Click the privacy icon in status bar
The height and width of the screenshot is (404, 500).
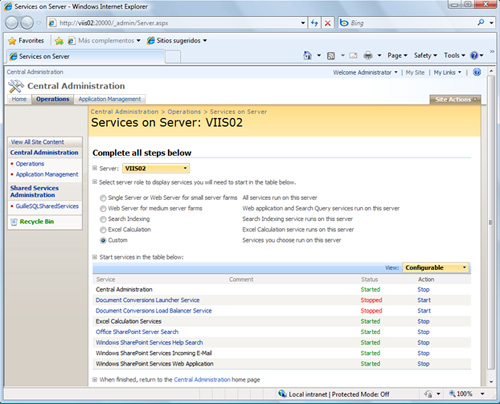pyautogui.click(x=428, y=394)
